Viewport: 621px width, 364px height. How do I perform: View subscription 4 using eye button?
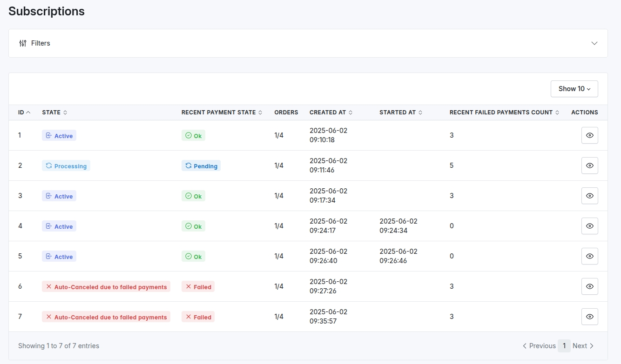pos(589,226)
